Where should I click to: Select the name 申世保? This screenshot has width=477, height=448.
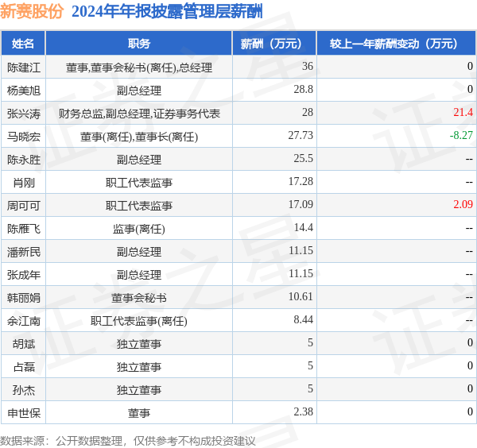coord(24,413)
